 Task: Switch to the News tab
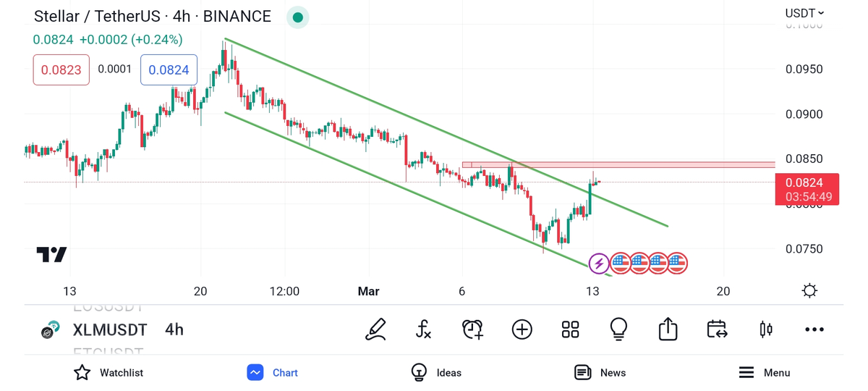[x=600, y=372]
